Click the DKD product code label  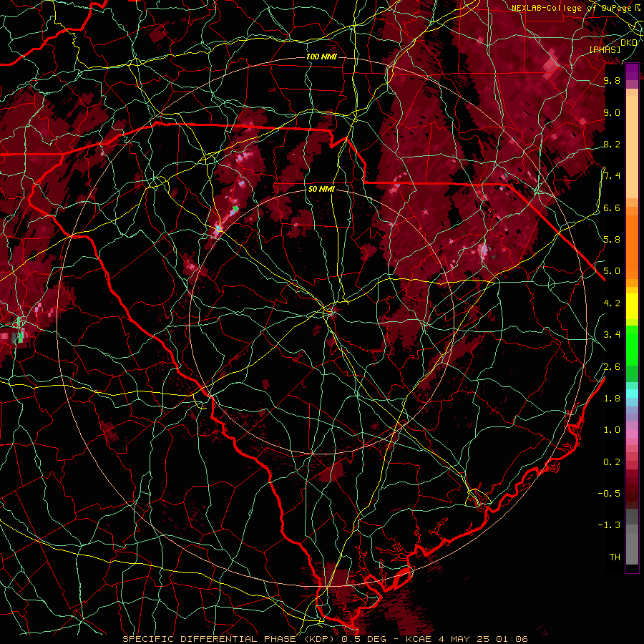pyautogui.click(x=629, y=43)
